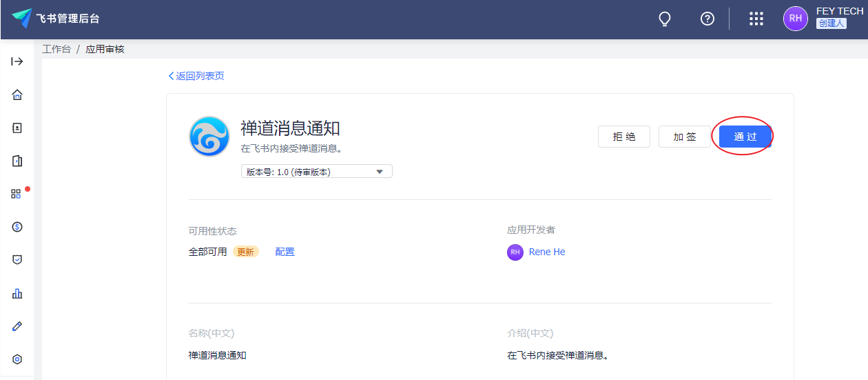
Task: Click the 加签 button
Action: coord(684,137)
